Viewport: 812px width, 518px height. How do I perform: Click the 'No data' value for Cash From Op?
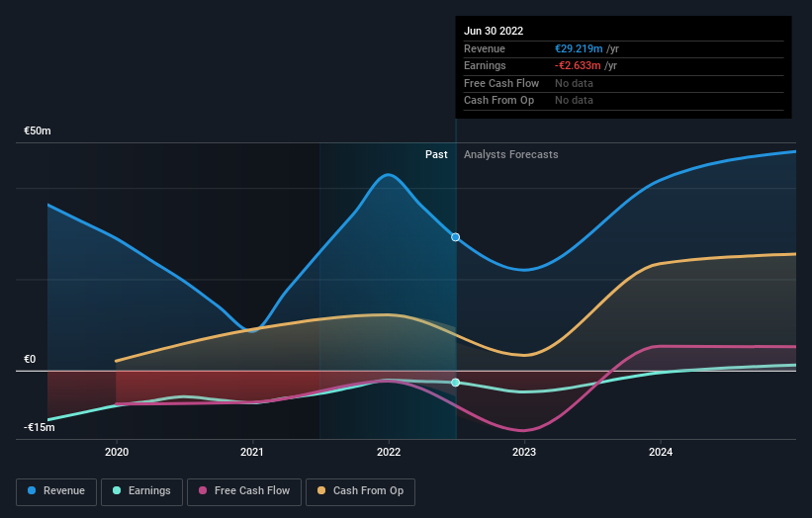(574, 101)
